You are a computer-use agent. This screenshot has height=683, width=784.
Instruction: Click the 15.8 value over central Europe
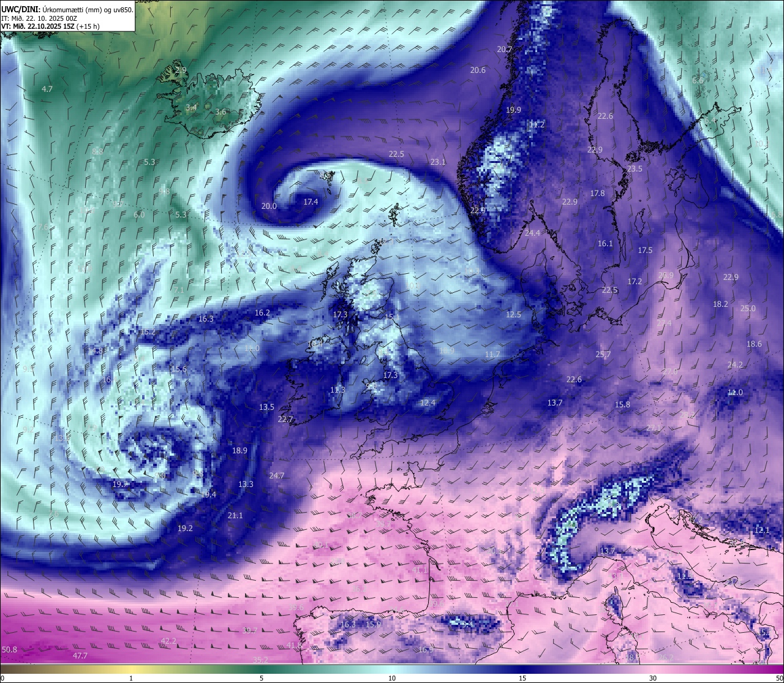[x=622, y=405]
